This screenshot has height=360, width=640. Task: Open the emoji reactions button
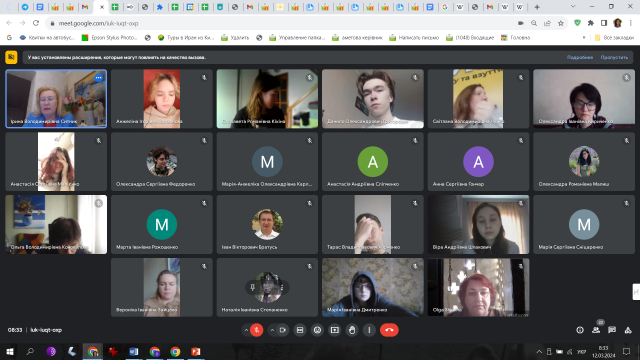[317, 330]
